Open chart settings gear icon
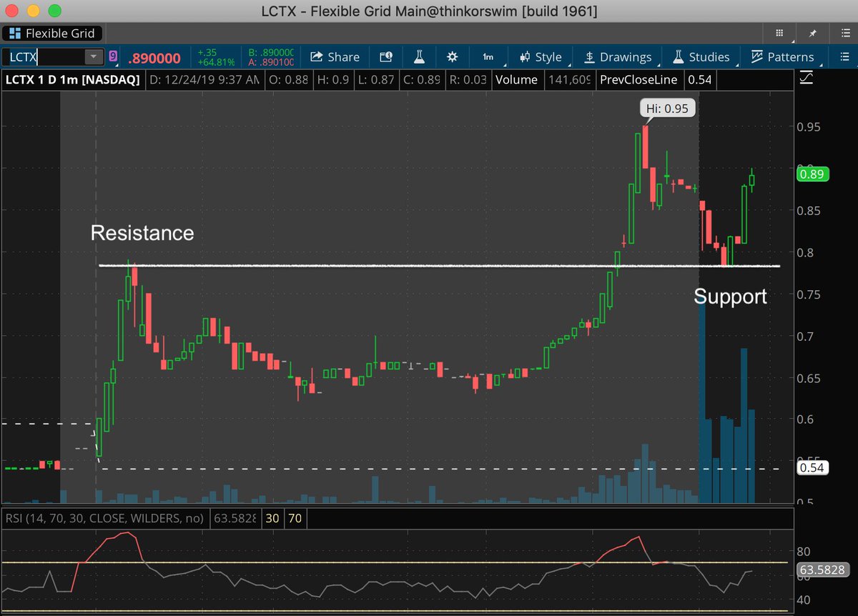 click(x=452, y=57)
